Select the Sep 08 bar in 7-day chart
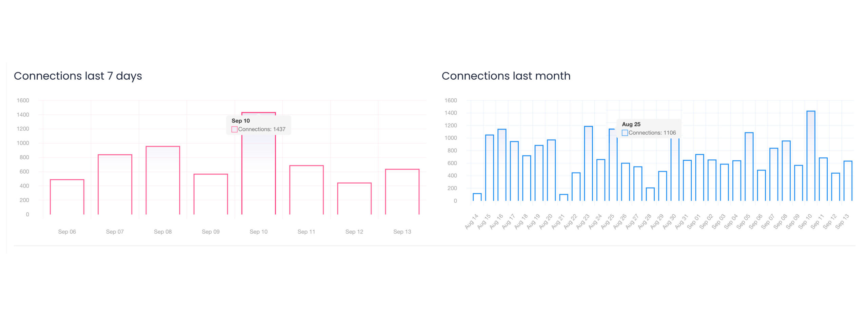 [x=163, y=180]
